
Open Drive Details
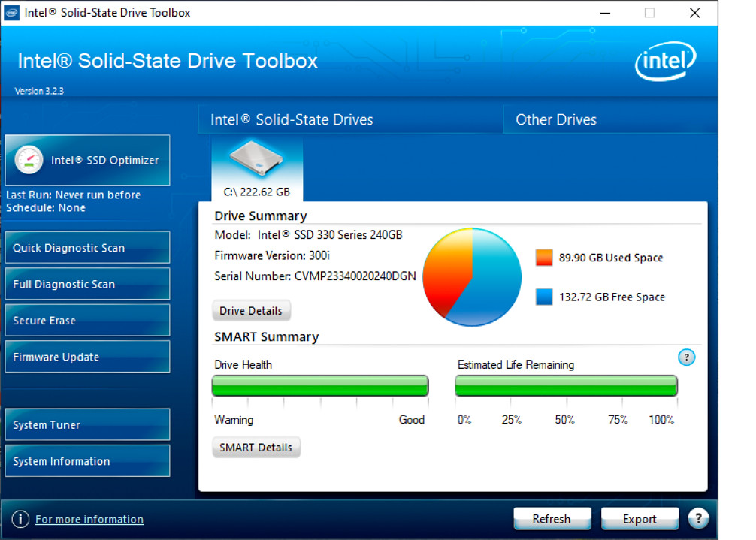coord(251,311)
